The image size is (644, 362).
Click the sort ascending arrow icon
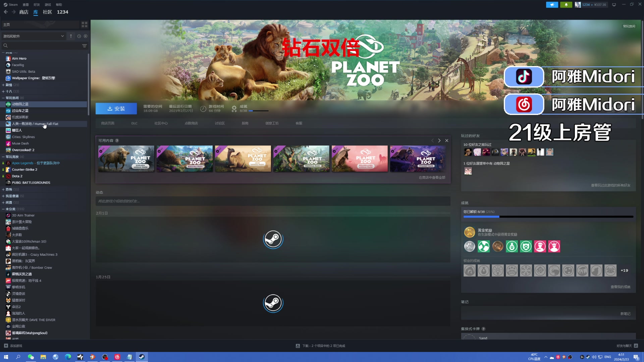coord(71,36)
